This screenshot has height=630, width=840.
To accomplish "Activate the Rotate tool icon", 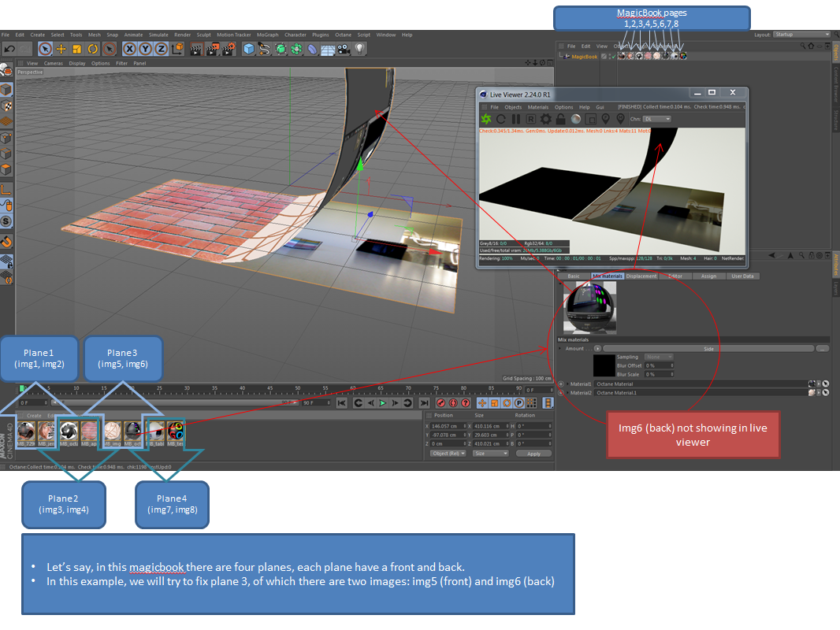I will (x=93, y=50).
